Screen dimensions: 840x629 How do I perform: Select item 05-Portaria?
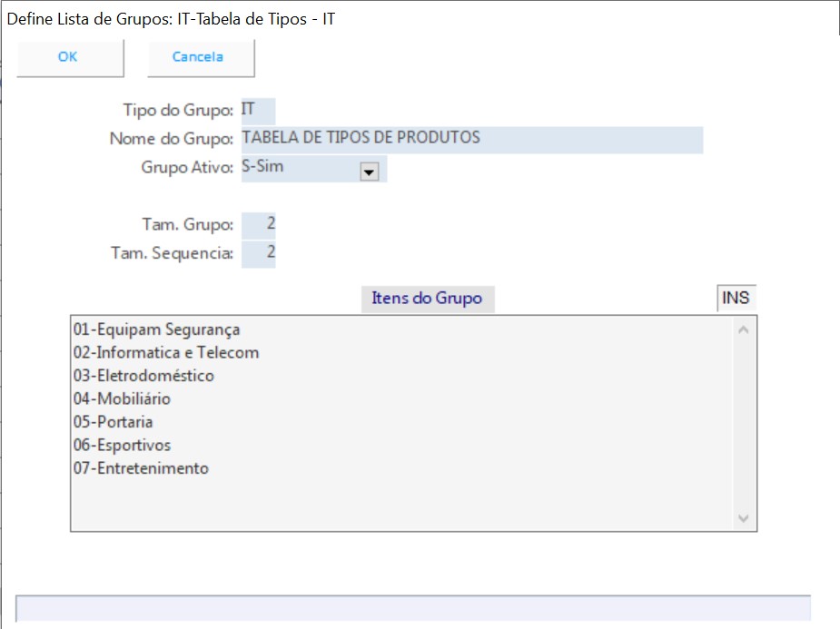point(113,422)
